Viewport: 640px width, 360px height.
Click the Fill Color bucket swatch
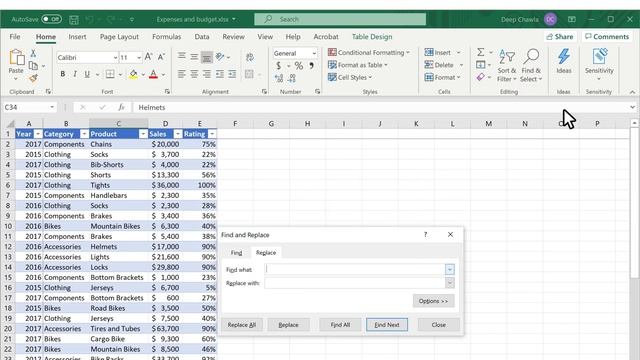(133, 74)
